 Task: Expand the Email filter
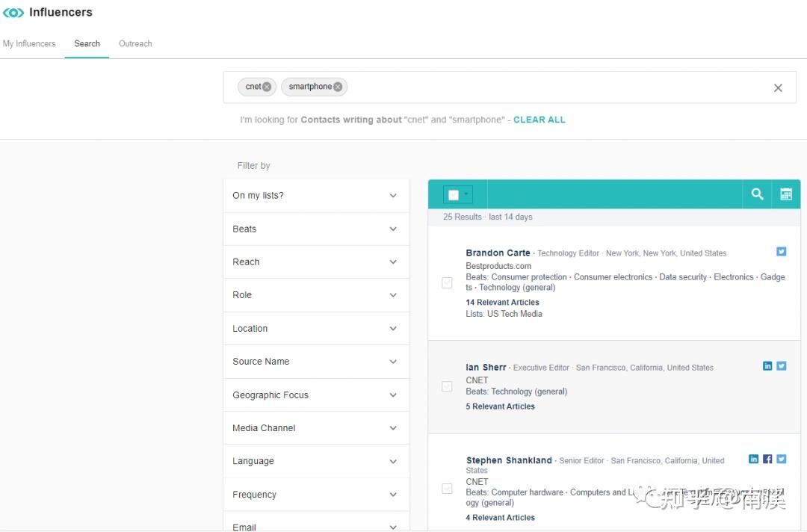[316, 523]
